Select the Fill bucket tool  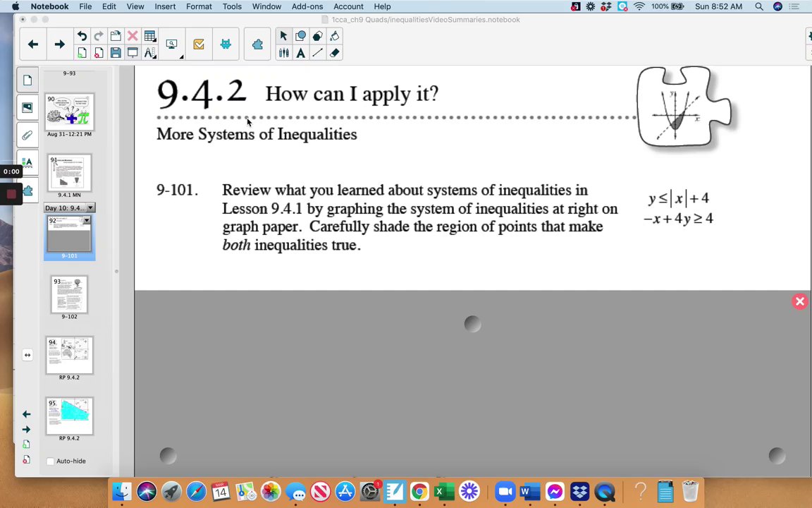pos(335,36)
